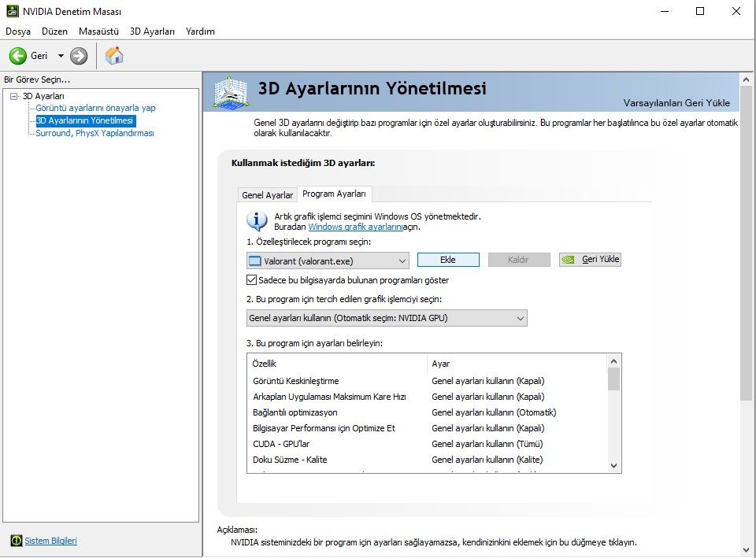Click the Valorant program icon in combo box
Image resolution: width=756 pixels, height=558 pixels.
tap(254, 261)
